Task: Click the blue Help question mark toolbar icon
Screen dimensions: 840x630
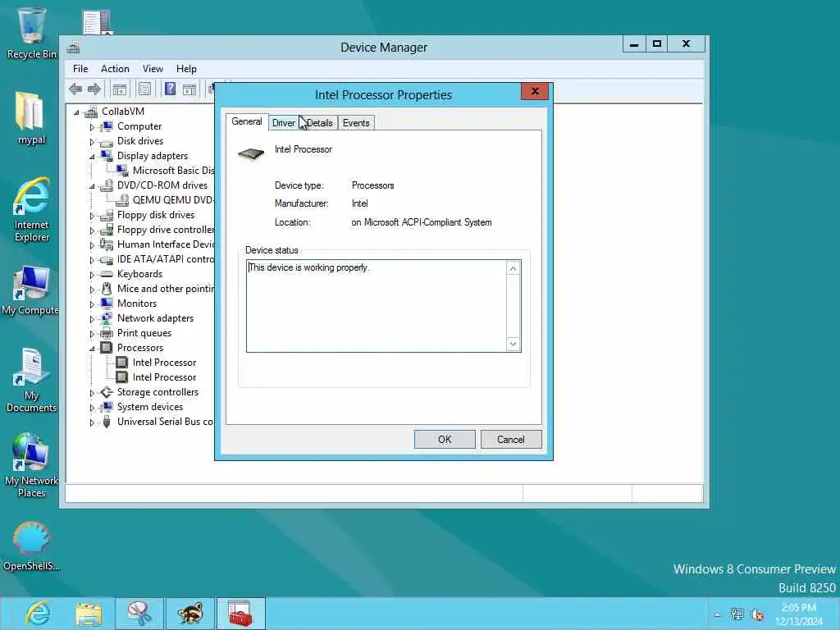Action: click(170, 89)
